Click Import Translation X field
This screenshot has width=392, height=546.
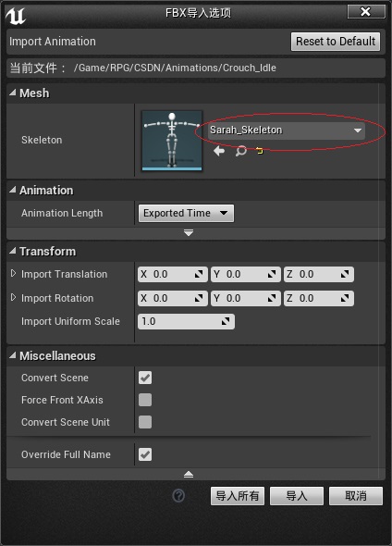coord(173,275)
